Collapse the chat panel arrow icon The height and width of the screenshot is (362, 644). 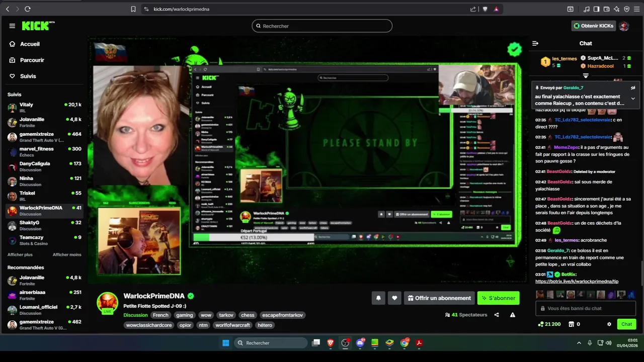coord(535,43)
